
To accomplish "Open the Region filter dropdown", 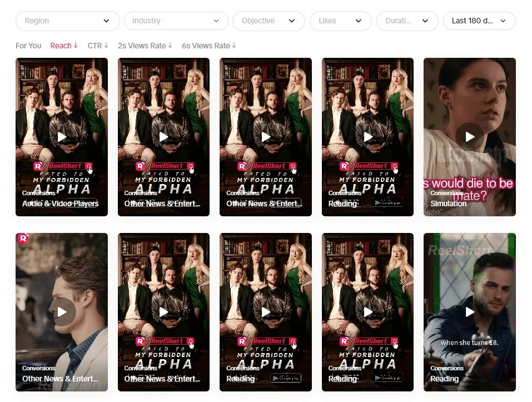I will [x=67, y=21].
